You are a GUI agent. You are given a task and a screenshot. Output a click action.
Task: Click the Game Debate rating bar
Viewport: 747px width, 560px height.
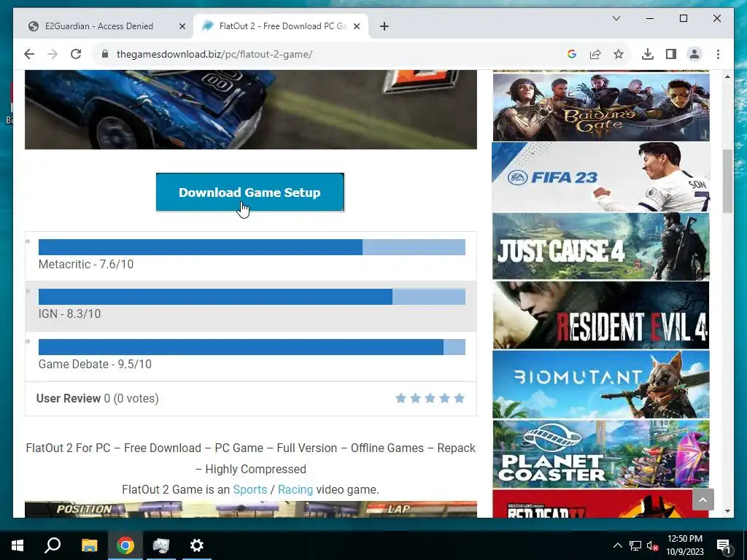click(x=252, y=346)
